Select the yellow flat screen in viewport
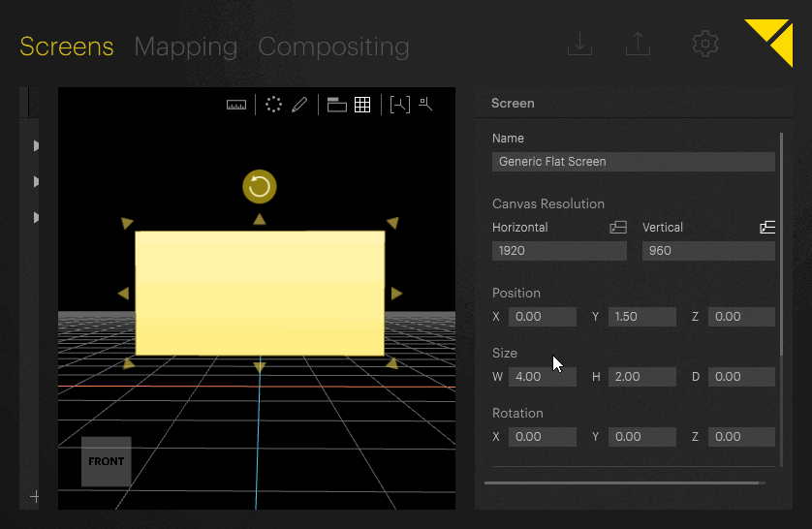The image size is (812, 529). 260,293
